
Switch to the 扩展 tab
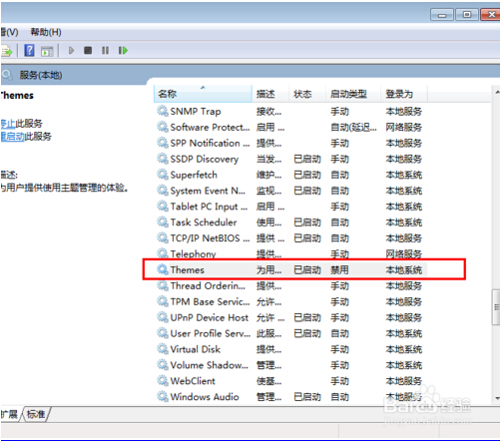coord(9,414)
